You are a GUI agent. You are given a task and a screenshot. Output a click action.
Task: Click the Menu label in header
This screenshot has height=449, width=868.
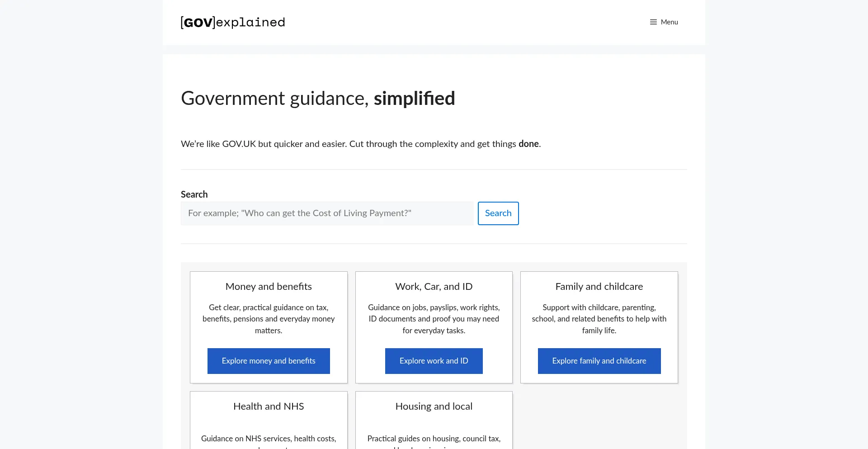(669, 22)
